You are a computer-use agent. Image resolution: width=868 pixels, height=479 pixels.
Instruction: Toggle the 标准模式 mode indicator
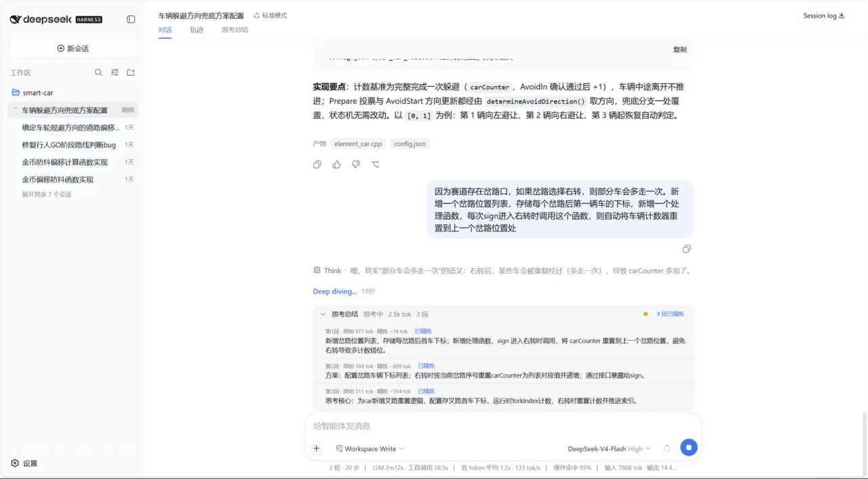click(270, 16)
